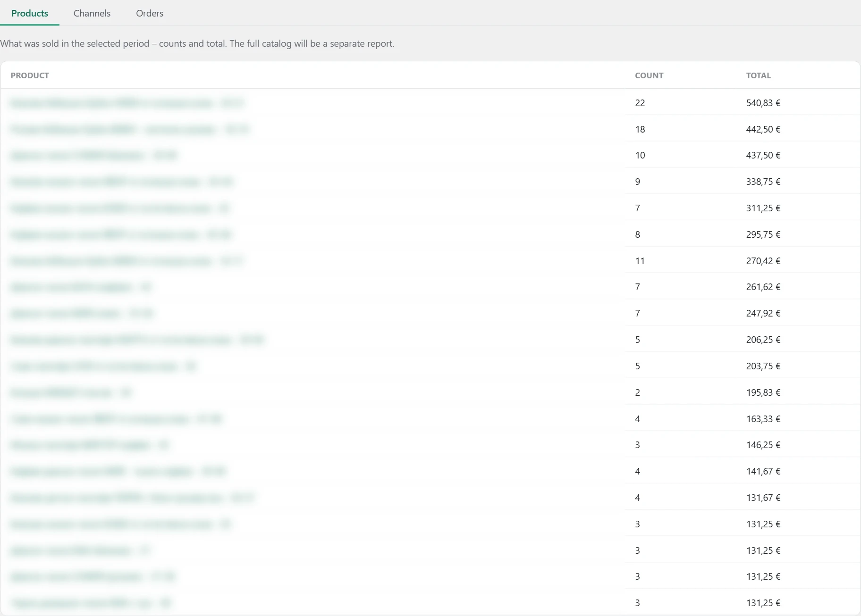861x616 pixels.
Task: Click the count value 10
Action: click(x=640, y=155)
